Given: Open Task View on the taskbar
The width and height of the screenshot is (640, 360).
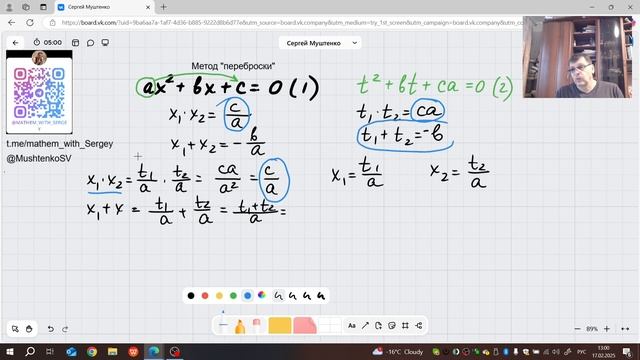Looking at the screenshot, I should point(50,351).
